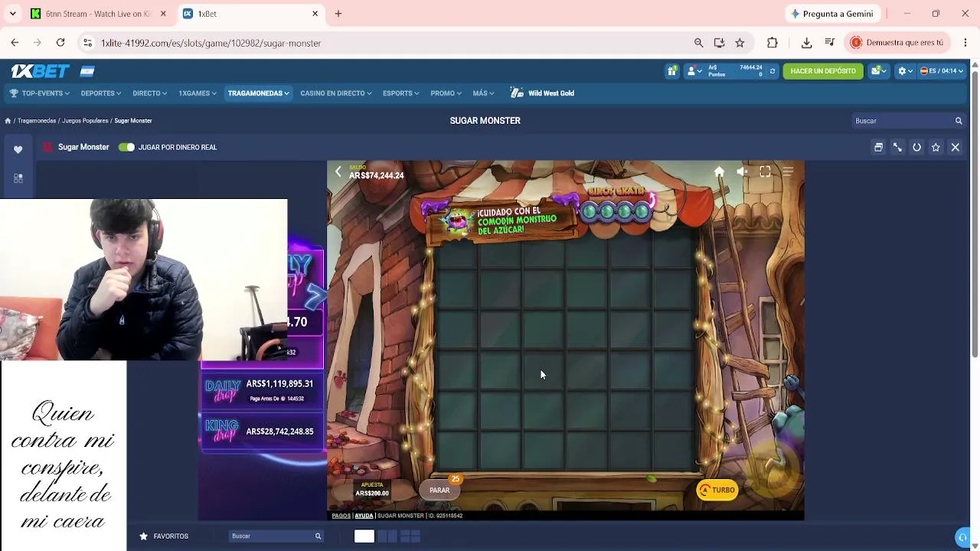Open the Daily Drop ARS$1,119,895.31 banner

(262, 390)
